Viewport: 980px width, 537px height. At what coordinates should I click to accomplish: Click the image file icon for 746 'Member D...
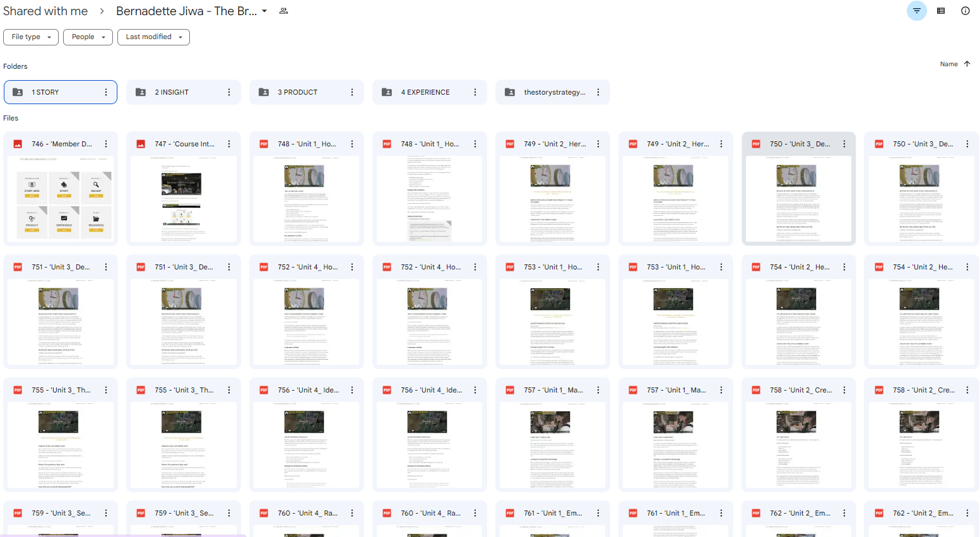(18, 144)
